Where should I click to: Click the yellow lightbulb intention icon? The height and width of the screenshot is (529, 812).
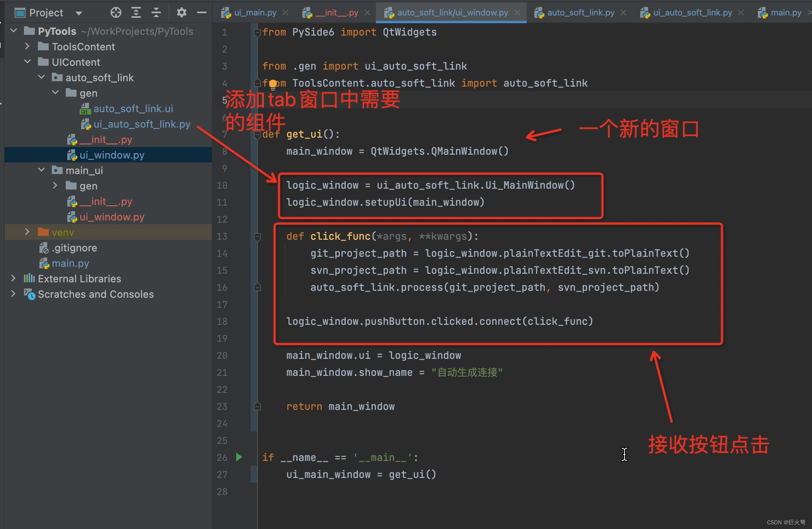[273, 84]
